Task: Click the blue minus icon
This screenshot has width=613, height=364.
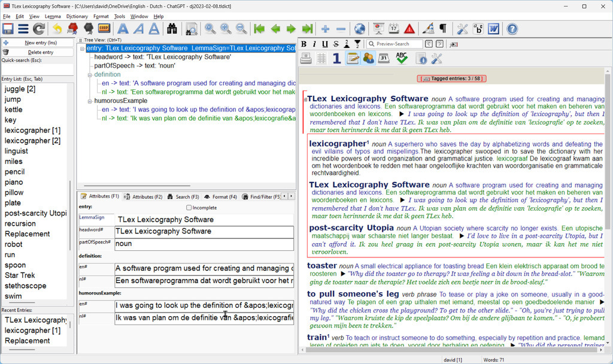Action: pyautogui.click(x=341, y=29)
